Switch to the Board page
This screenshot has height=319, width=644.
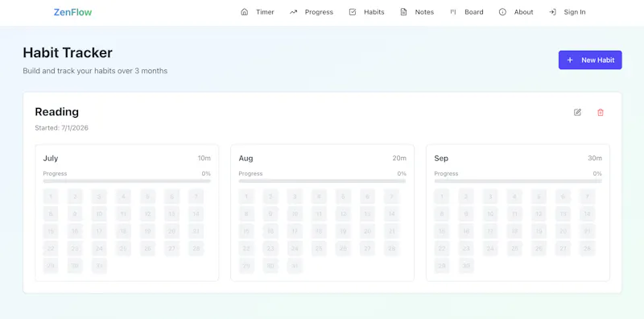474,12
